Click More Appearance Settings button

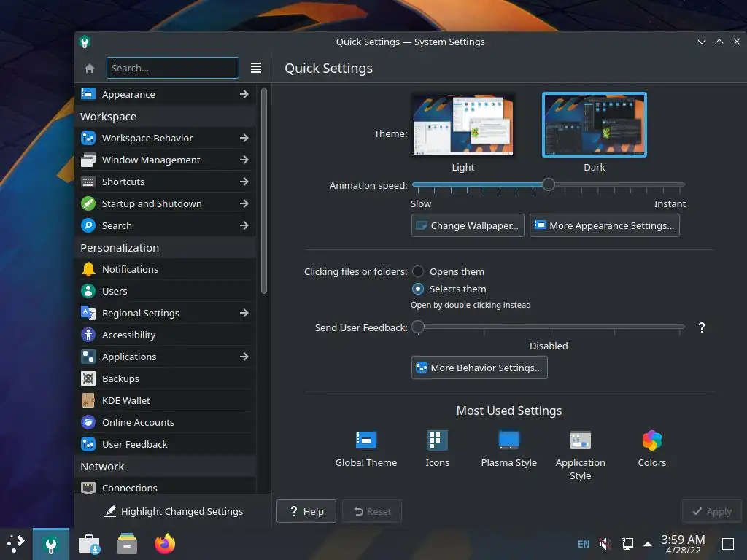point(605,225)
